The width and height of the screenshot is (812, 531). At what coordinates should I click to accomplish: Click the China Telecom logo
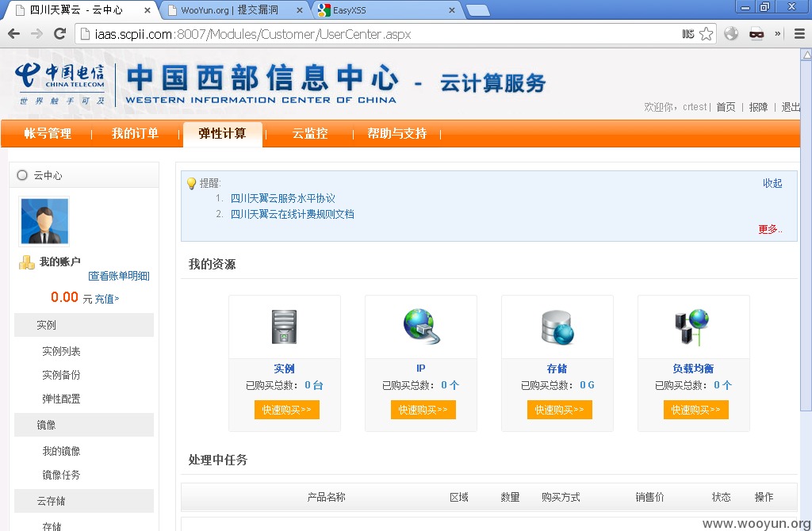tap(59, 84)
